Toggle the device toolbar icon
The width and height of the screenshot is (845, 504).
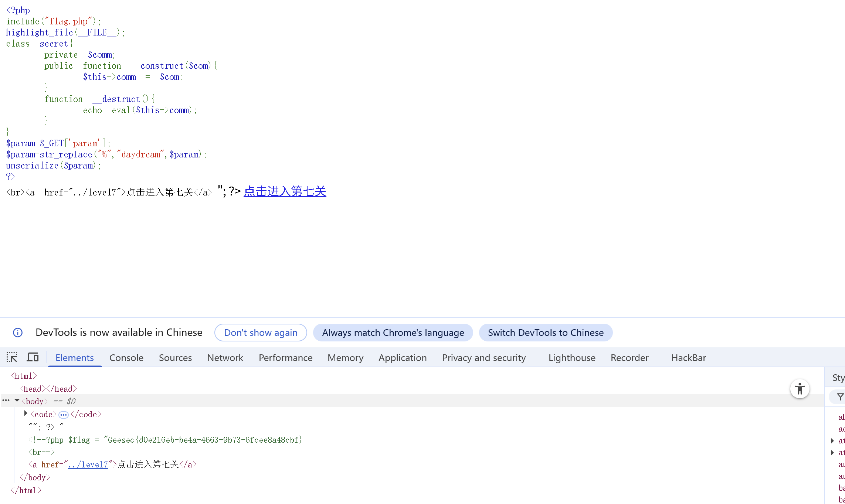tap(33, 357)
